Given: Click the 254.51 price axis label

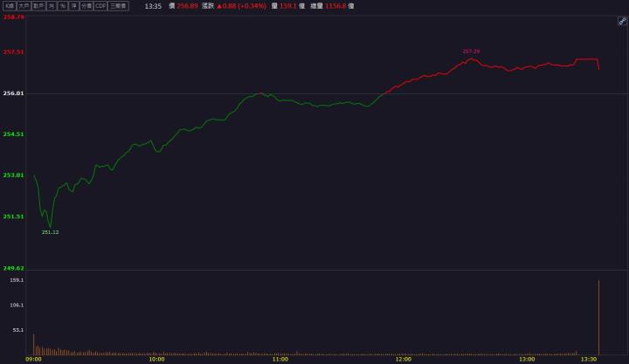Looking at the screenshot, I should pyautogui.click(x=14, y=134).
